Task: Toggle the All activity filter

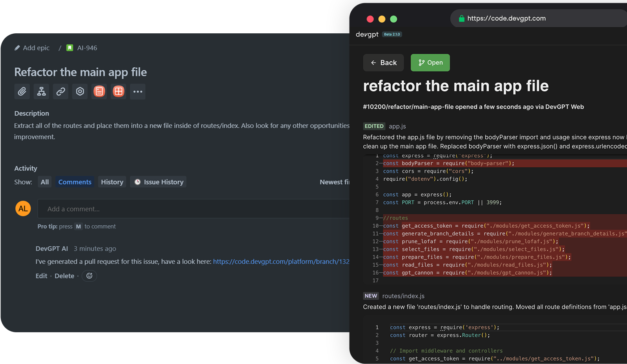Action: (x=44, y=182)
